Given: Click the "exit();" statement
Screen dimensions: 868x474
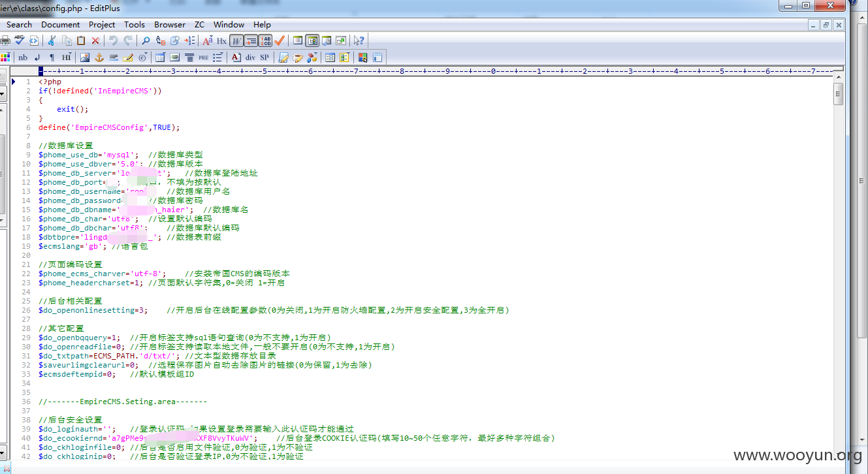Looking at the screenshot, I should pos(72,109).
